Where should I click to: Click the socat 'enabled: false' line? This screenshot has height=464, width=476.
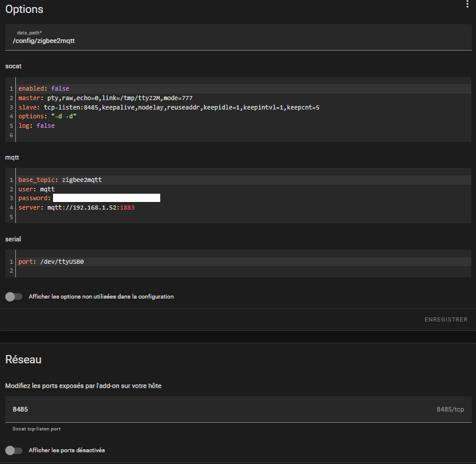click(x=44, y=88)
